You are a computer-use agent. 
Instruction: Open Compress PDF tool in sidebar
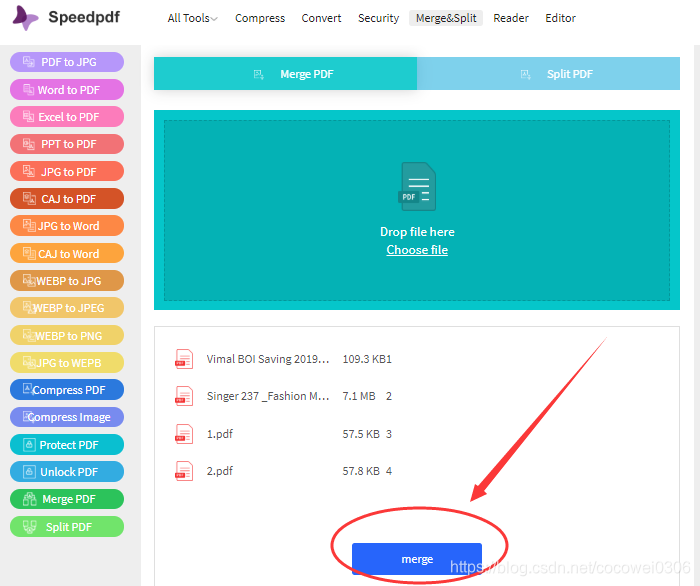pos(67,390)
